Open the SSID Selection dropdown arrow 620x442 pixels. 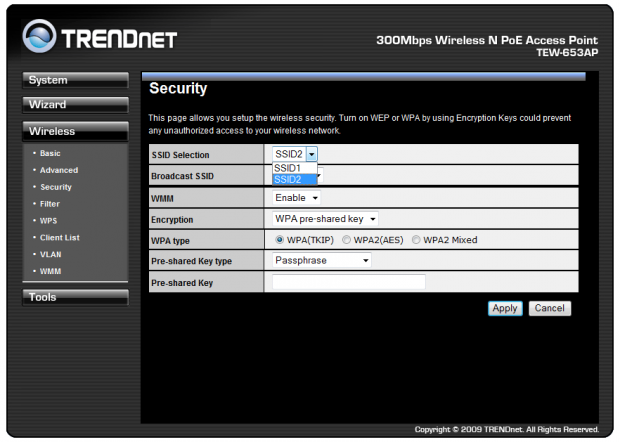pos(312,154)
